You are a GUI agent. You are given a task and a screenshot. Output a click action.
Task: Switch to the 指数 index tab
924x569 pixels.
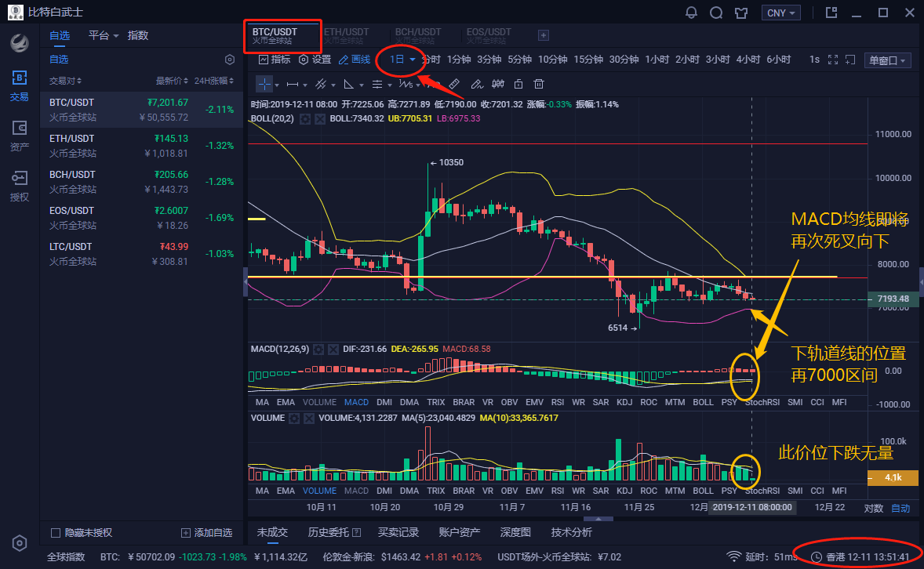[138, 35]
